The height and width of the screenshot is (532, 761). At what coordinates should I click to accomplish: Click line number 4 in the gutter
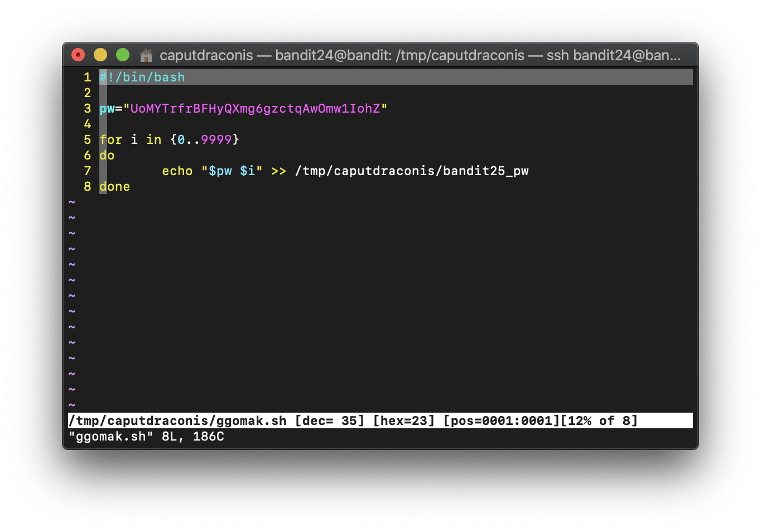(88, 124)
